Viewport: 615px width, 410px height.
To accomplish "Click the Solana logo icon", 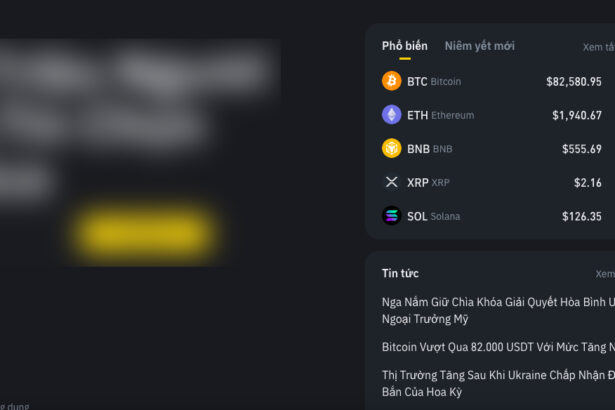I will [x=391, y=216].
